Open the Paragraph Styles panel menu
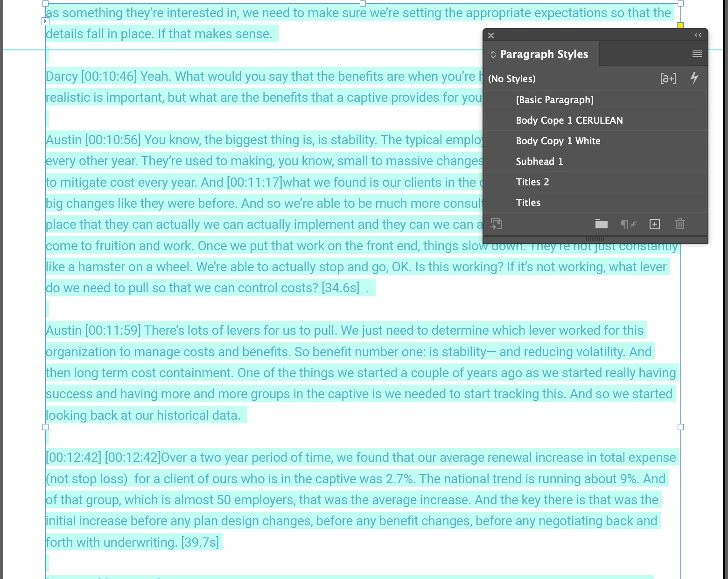Screen dimensions: 728x579 (697, 54)
